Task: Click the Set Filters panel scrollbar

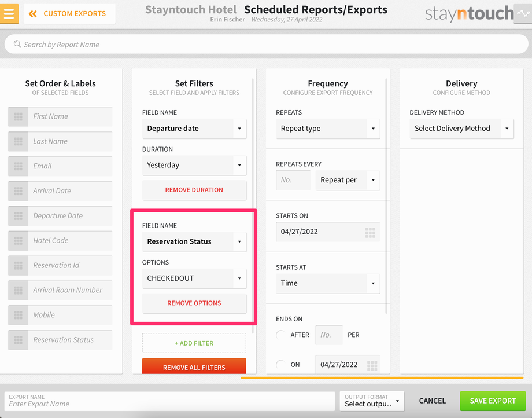Action: pos(253,206)
